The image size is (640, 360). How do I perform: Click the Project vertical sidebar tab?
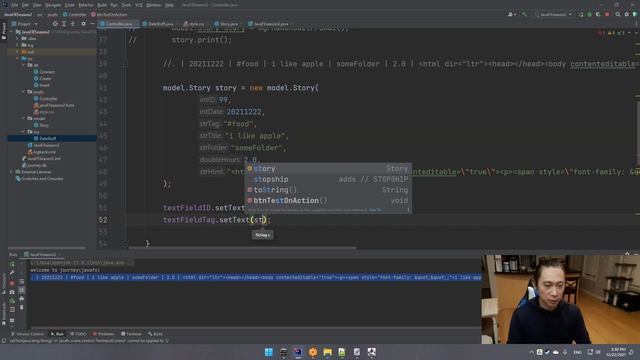pyautogui.click(x=4, y=31)
